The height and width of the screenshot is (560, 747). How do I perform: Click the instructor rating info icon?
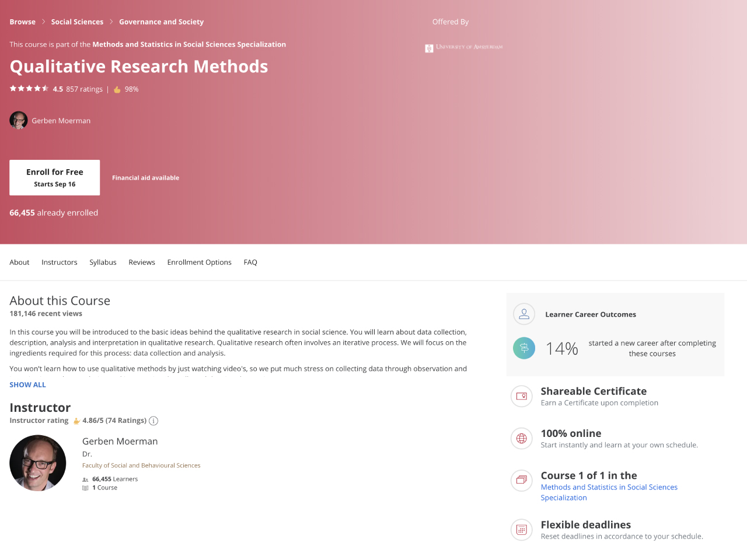tap(153, 421)
